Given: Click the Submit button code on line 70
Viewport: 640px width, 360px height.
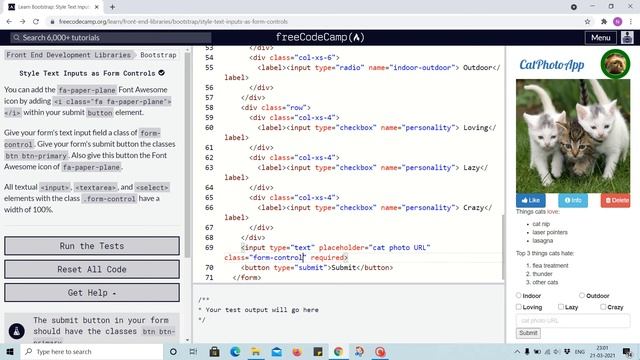Looking at the screenshot, I should pos(317,267).
